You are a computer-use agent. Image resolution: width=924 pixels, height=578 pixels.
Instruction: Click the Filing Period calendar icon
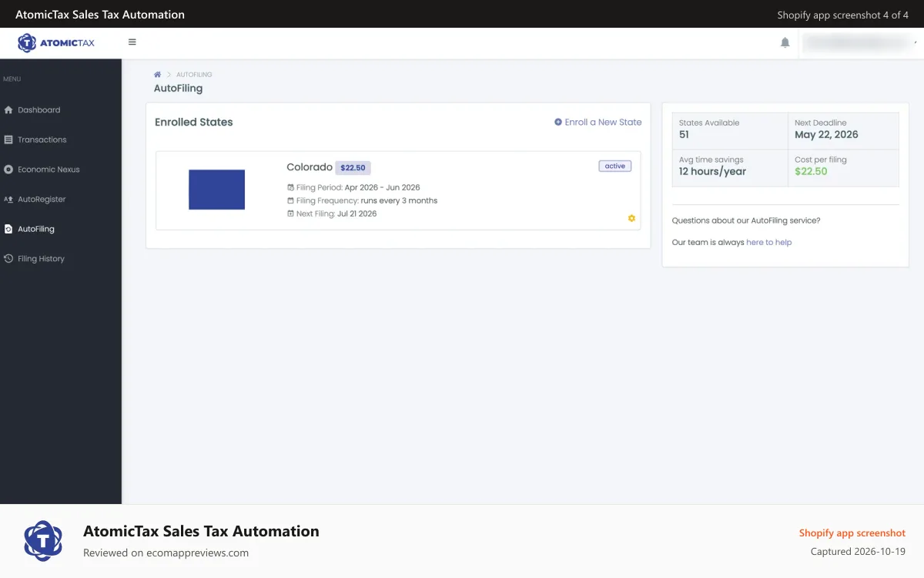click(290, 187)
